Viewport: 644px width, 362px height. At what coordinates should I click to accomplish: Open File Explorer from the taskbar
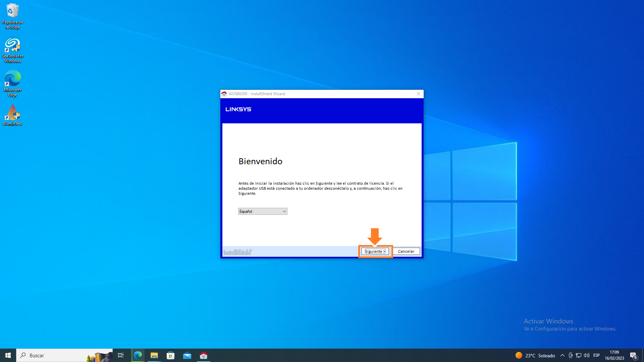coord(154,355)
